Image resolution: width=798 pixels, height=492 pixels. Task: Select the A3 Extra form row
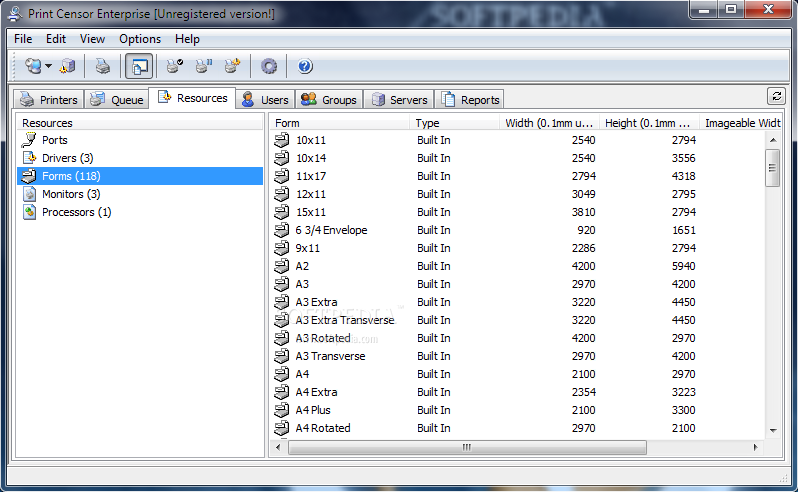[x=316, y=302]
